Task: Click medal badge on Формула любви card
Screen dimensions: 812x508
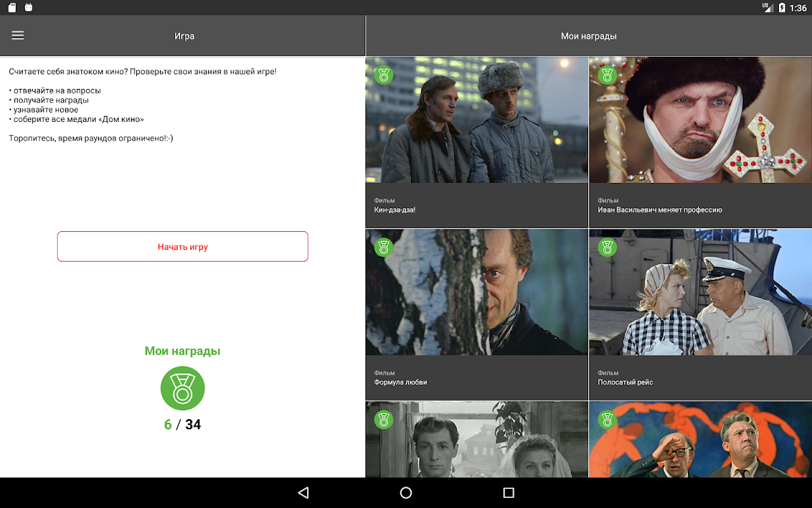Action: [x=383, y=247]
